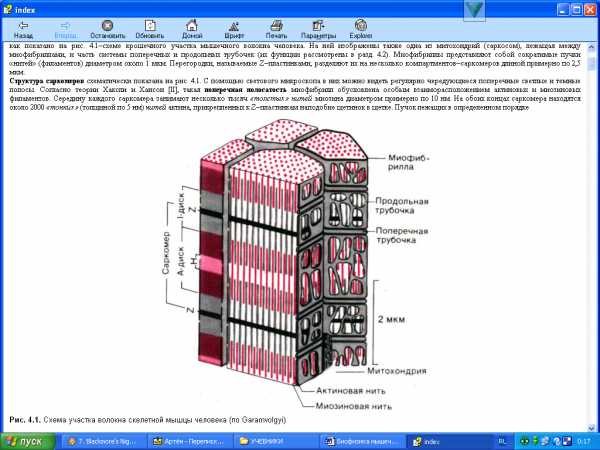Click the green triangle icon in title bar

[x=474, y=10]
